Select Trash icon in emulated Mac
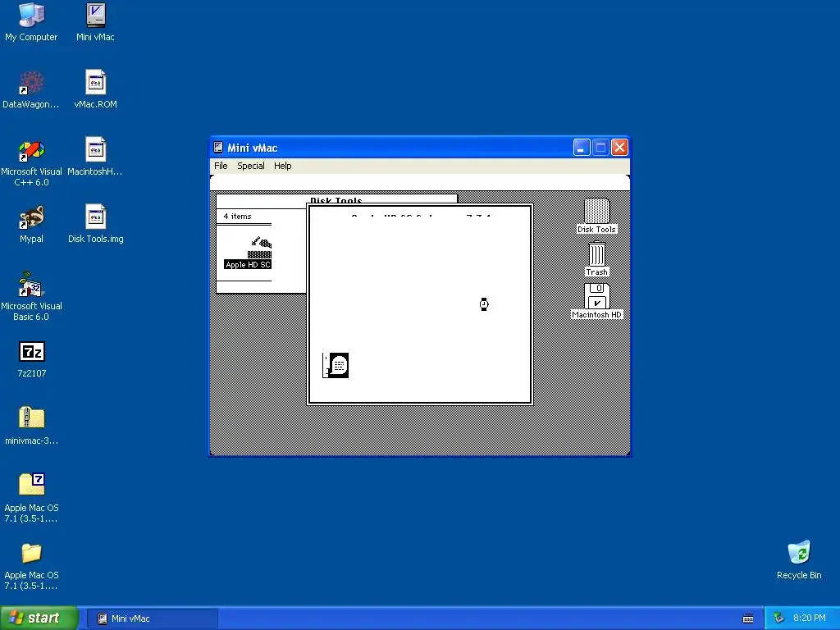This screenshot has height=630, width=840. click(597, 258)
